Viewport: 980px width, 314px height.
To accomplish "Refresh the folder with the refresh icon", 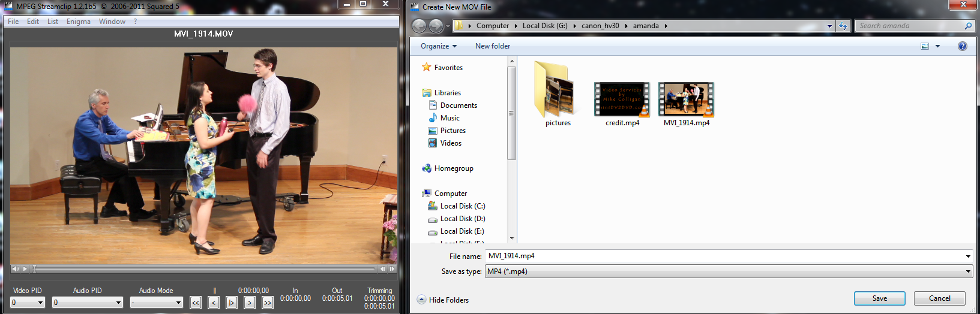I will point(843,26).
